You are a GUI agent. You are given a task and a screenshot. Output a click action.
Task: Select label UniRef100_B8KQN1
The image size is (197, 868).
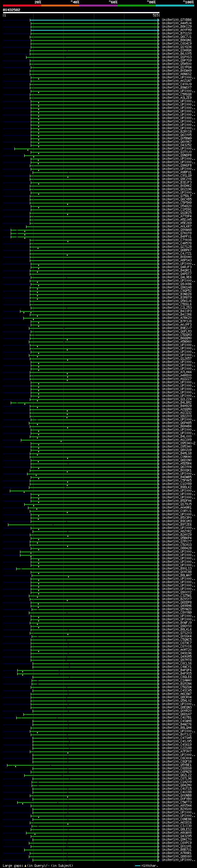(x=177, y=40)
